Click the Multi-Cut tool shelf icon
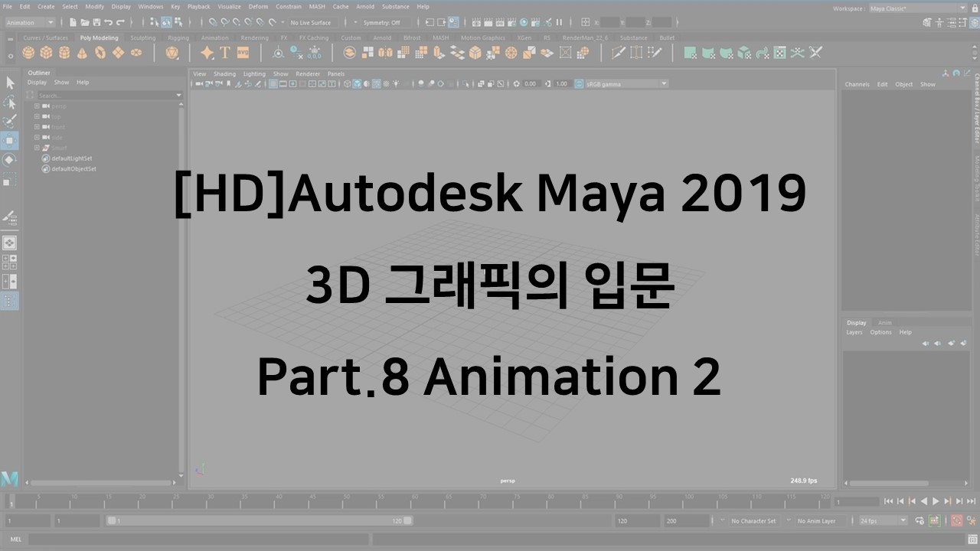This screenshot has height=551, width=980. pyautogui.click(x=619, y=53)
